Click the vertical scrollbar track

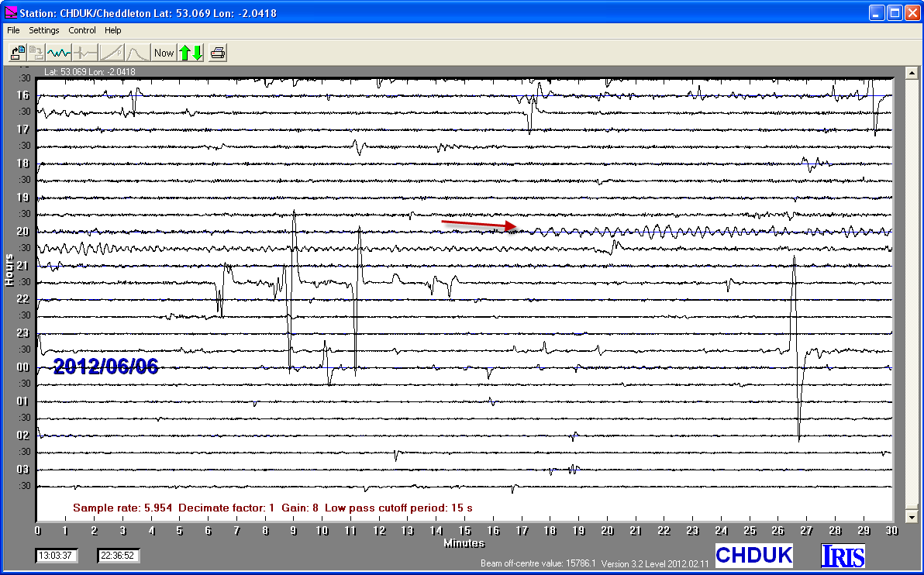(912, 294)
